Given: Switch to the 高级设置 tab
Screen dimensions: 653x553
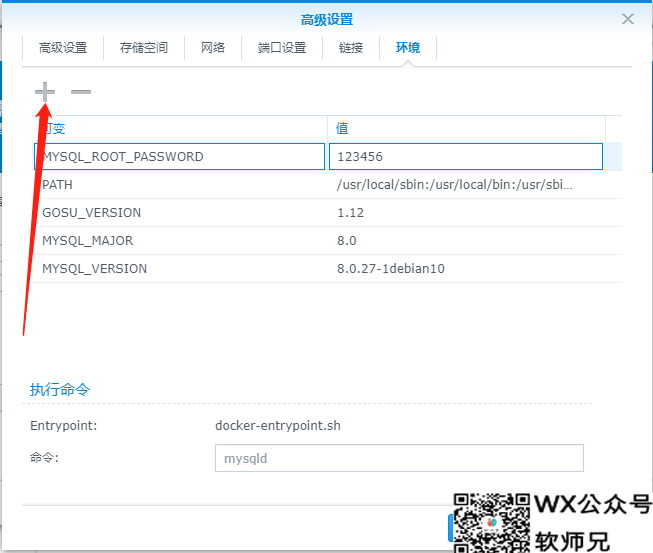Looking at the screenshot, I should [63, 48].
